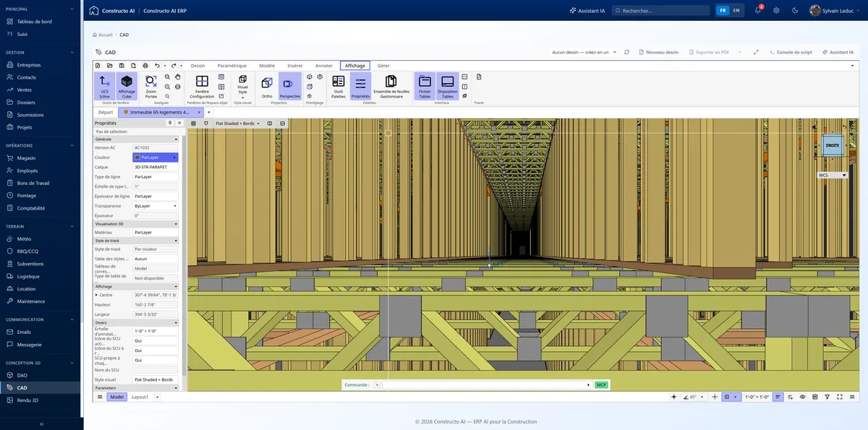Open Bons de Travail in sidebar
Viewport: 868px width, 430px height.
[41, 183]
